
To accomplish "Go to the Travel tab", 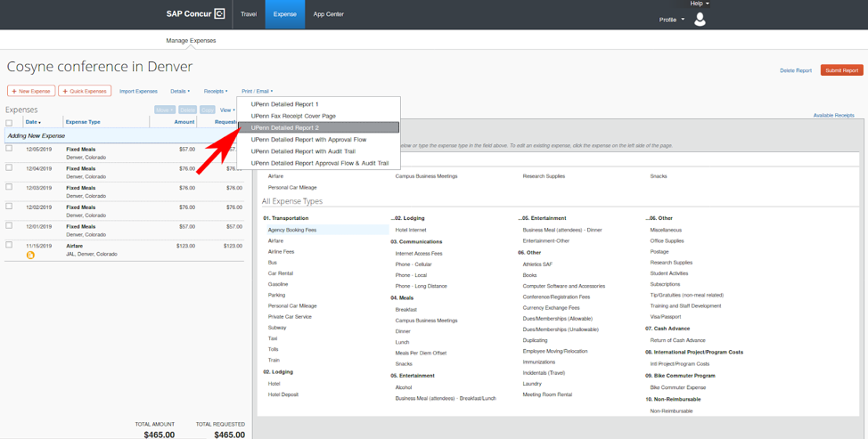I will (249, 14).
